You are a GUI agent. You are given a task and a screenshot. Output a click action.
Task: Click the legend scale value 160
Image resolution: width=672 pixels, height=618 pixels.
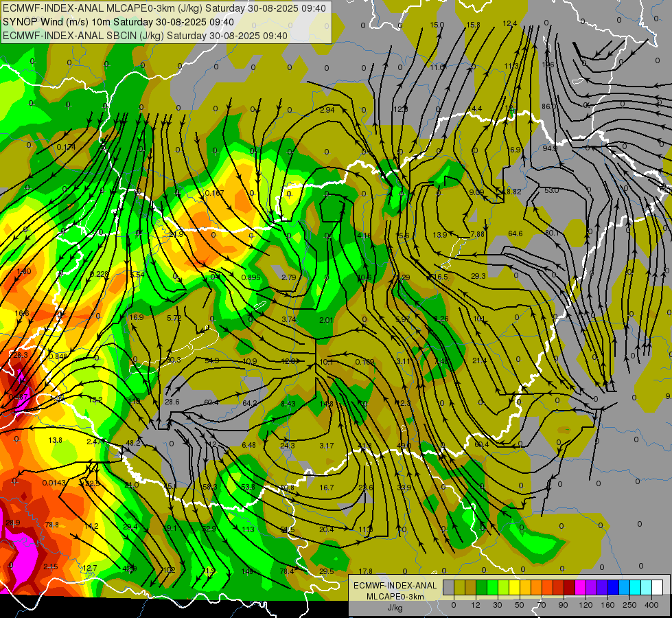[x=607, y=605]
